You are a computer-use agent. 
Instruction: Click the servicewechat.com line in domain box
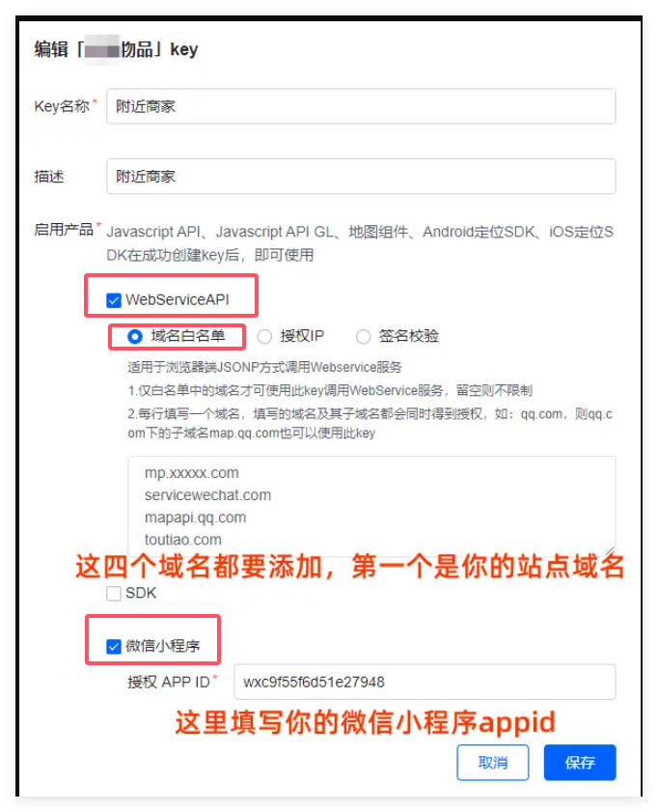(x=207, y=495)
